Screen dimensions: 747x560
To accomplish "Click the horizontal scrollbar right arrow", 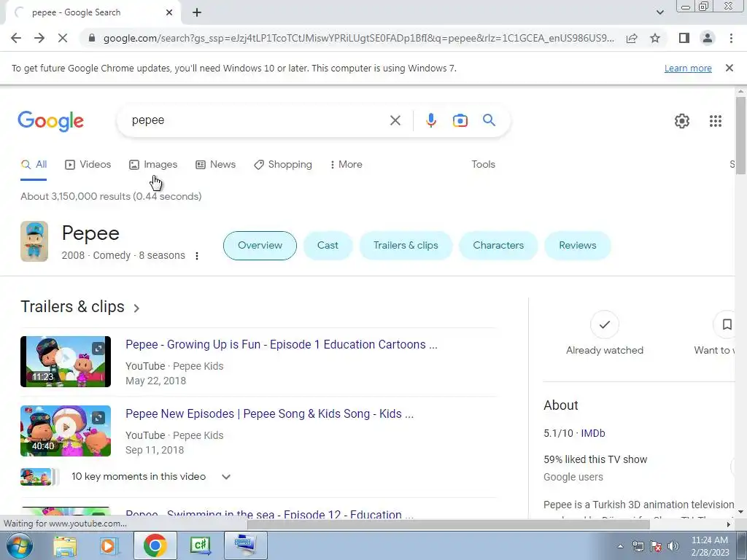I will pos(728,524).
